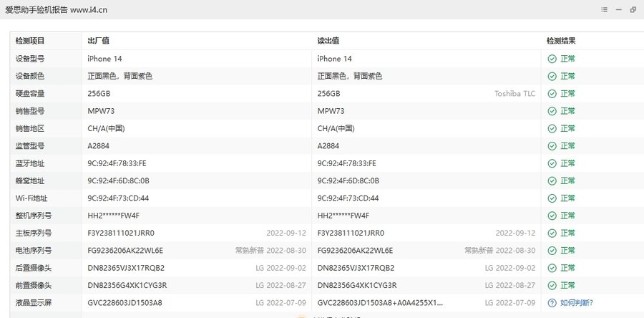Click the check icon in the 硬盘容量 row
This screenshot has height=318, width=644.
[552, 94]
